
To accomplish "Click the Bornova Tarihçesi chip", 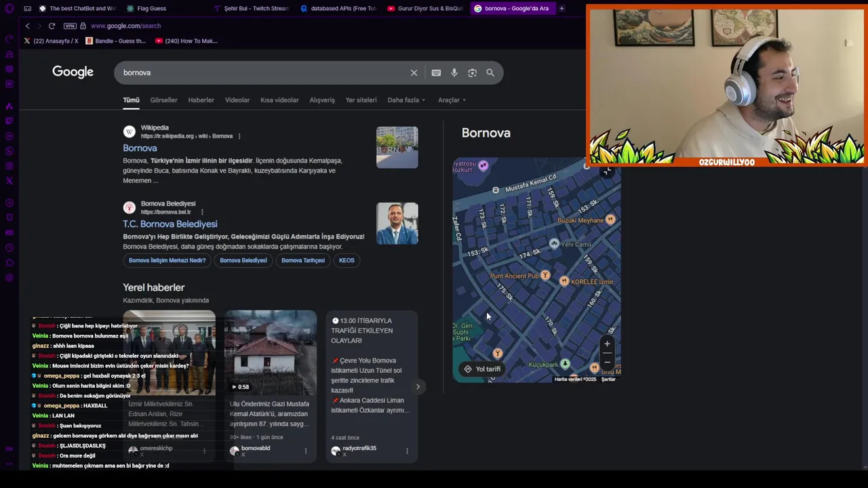I will [302, 260].
